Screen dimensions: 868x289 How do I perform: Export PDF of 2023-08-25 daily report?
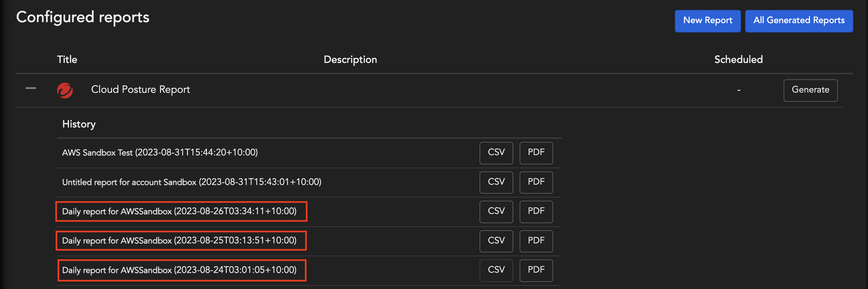(x=536, y=241)
